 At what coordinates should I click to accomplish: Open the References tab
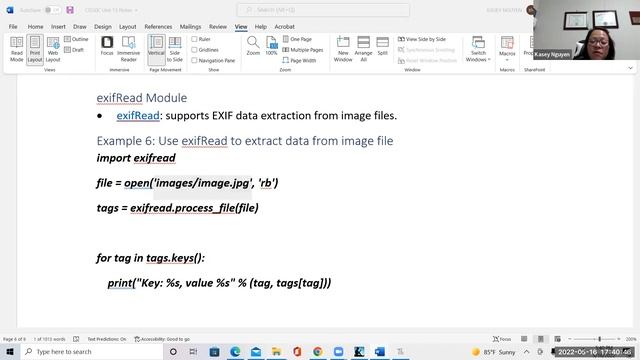pyautogui.click(x=158, y=27)
